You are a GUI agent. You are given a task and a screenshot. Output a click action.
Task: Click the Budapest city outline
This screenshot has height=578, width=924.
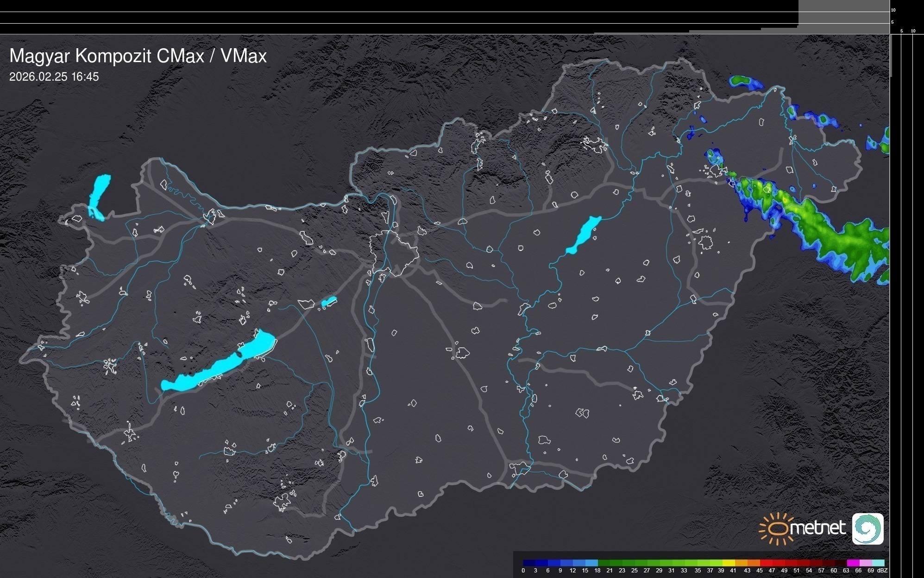394,253
